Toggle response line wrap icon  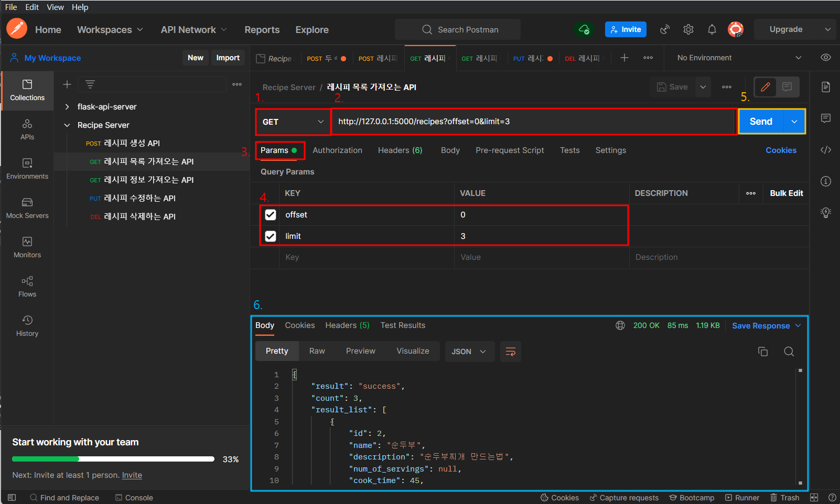510,352
